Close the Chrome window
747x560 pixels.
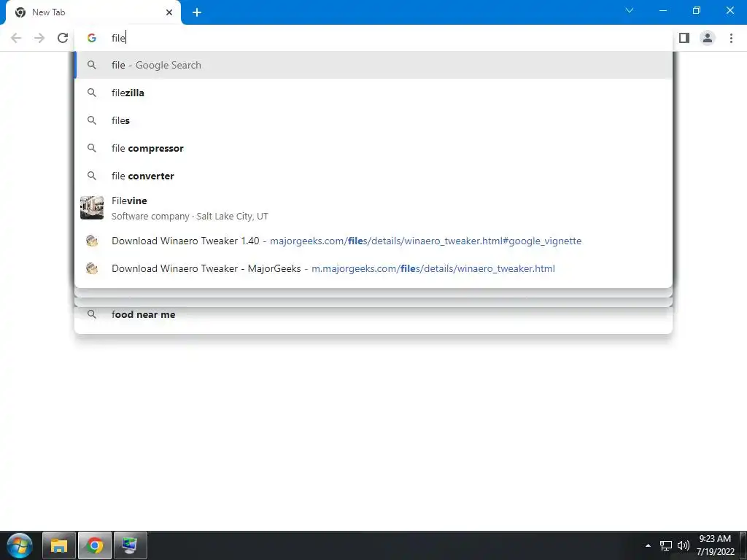[x=729, y=10]
